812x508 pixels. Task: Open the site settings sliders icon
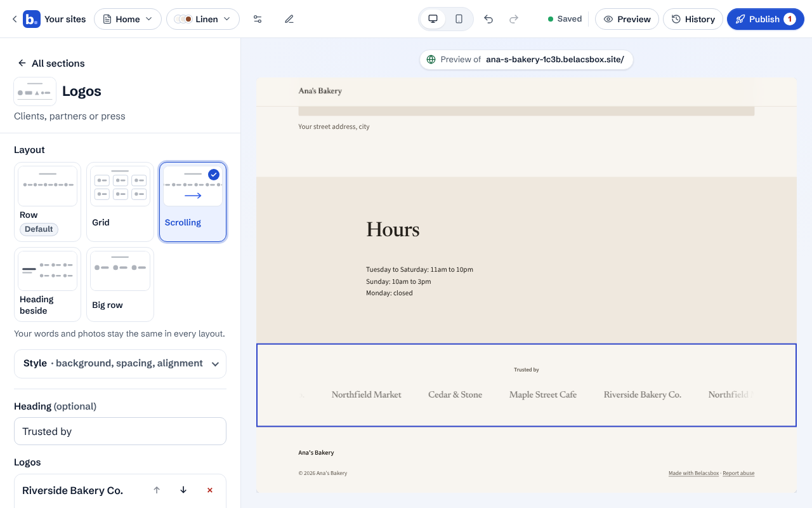pos(258,19)
